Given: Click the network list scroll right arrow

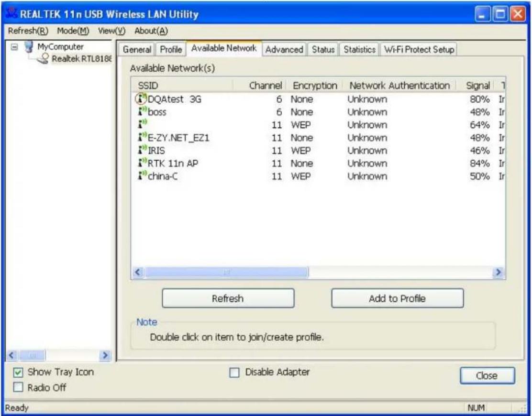Looking at the screenshot, I should pyautogui.click(x=498, y=272).
